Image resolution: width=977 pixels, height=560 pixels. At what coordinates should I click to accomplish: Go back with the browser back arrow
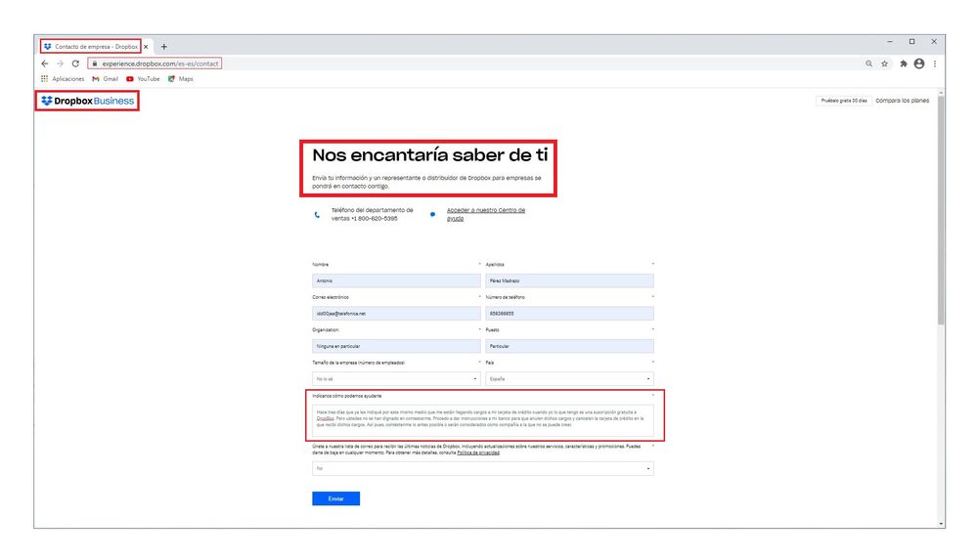(x=45, y=64)
